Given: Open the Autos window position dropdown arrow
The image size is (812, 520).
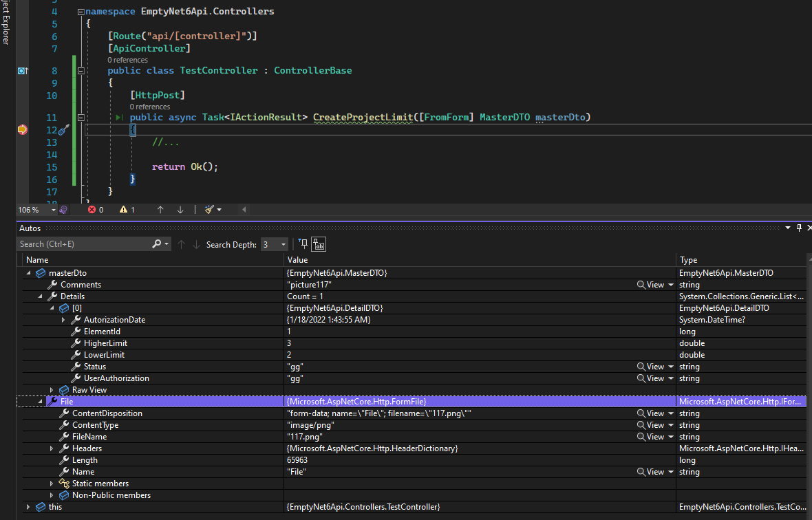Looking at the screenshot, I should 788,228.
